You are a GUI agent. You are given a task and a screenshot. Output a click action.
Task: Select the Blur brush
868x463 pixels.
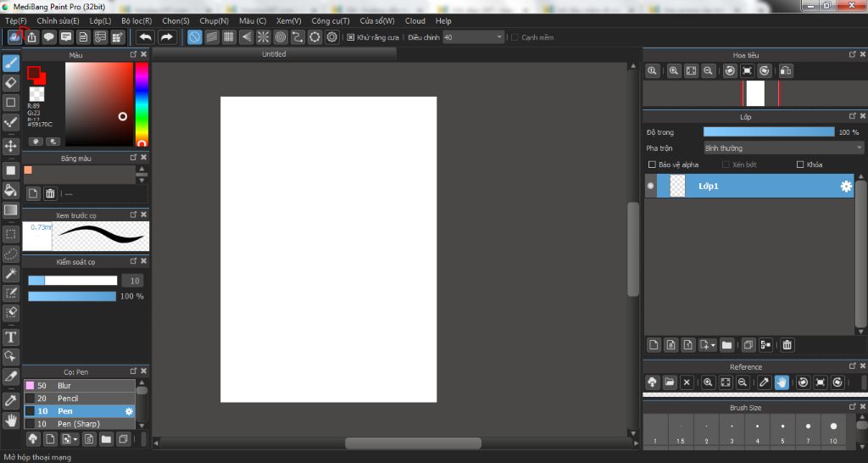point(79,386)
